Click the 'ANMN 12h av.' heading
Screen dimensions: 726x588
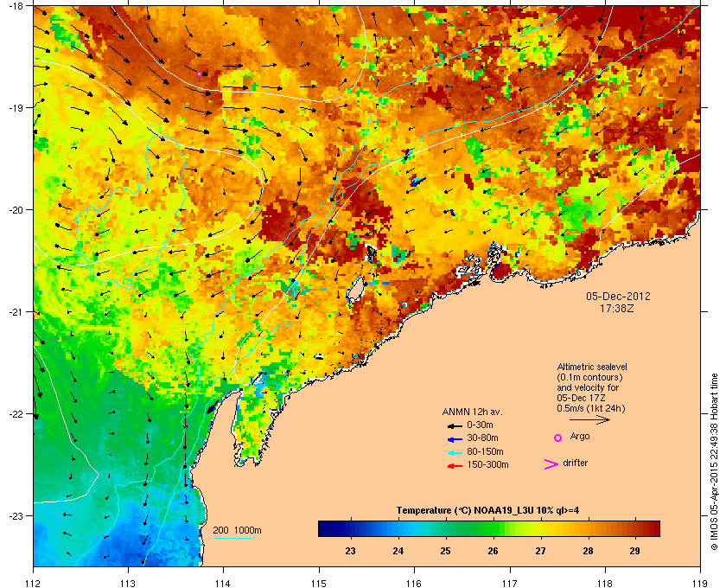click(472, 412)
